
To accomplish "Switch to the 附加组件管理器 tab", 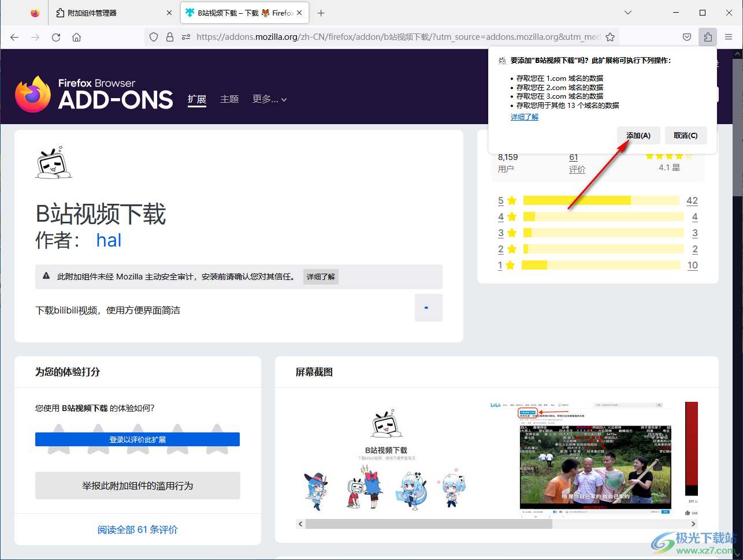I will tap(114, 13).
